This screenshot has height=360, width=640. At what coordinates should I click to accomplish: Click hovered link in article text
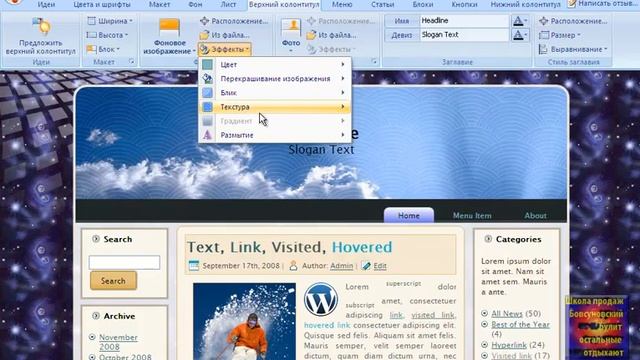327,325
